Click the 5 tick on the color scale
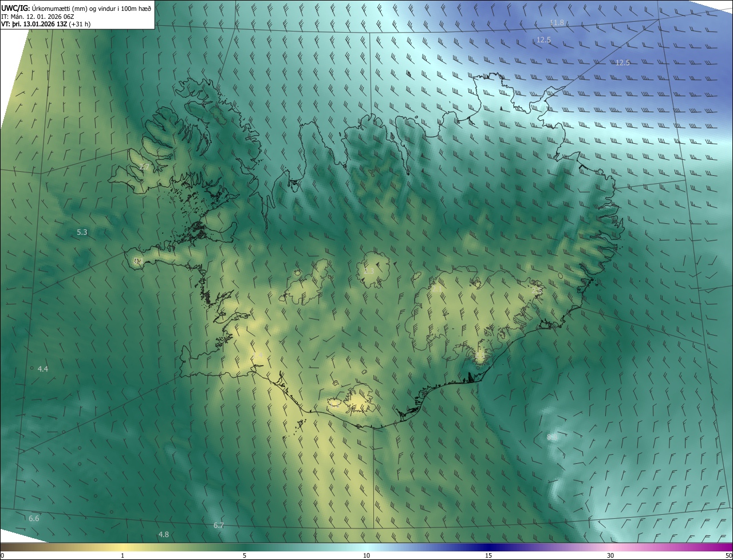The image size is (733, 560). coord(245,555)
